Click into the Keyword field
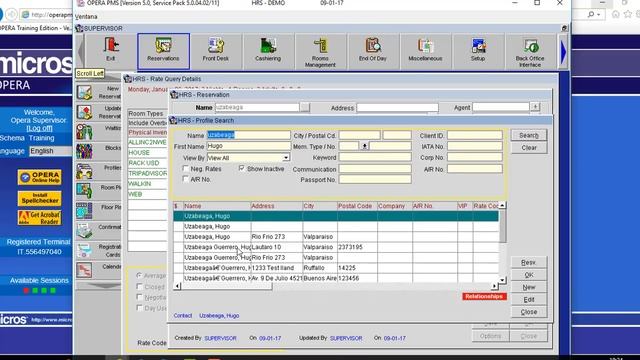 tap(375, 157)
